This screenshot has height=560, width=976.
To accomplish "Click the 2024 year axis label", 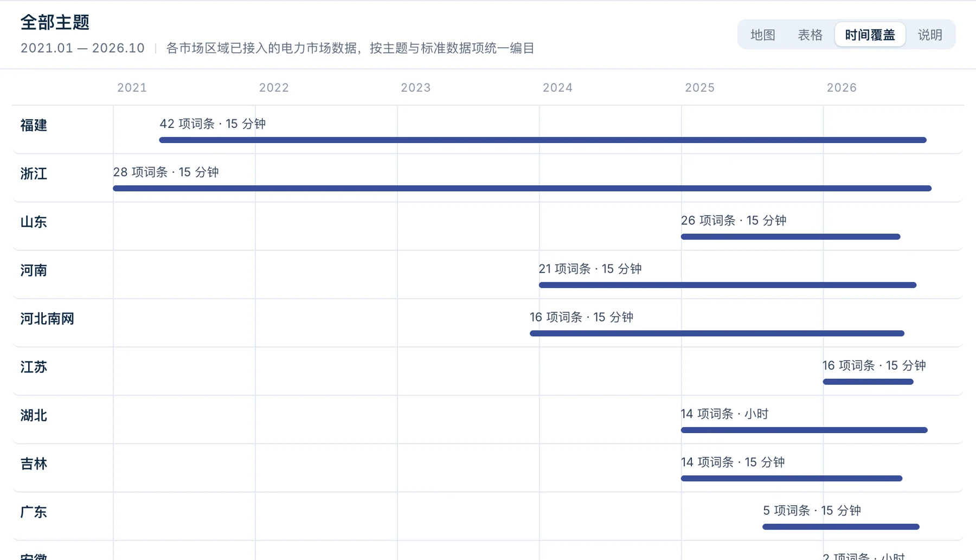I will 558,88.
